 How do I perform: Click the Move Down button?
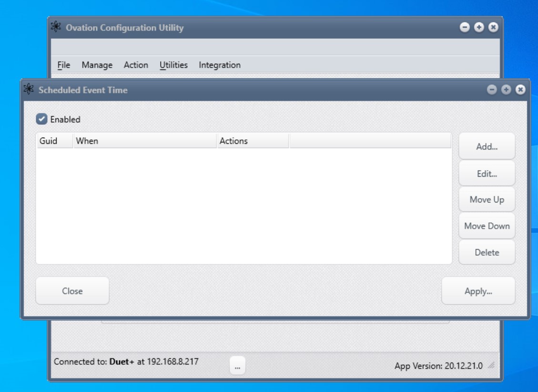[x=487, y=226]
